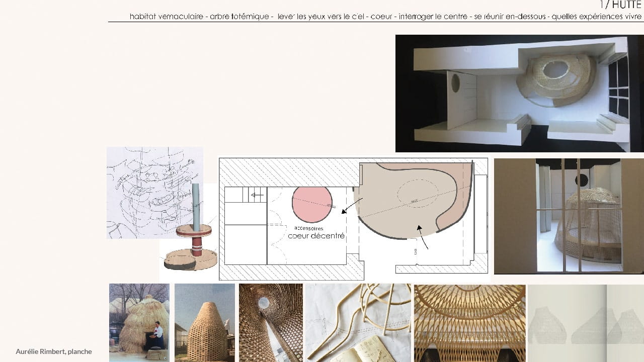Click the "coeur décentré" label
Screen dimensions: 644x362
pos(316,235)
